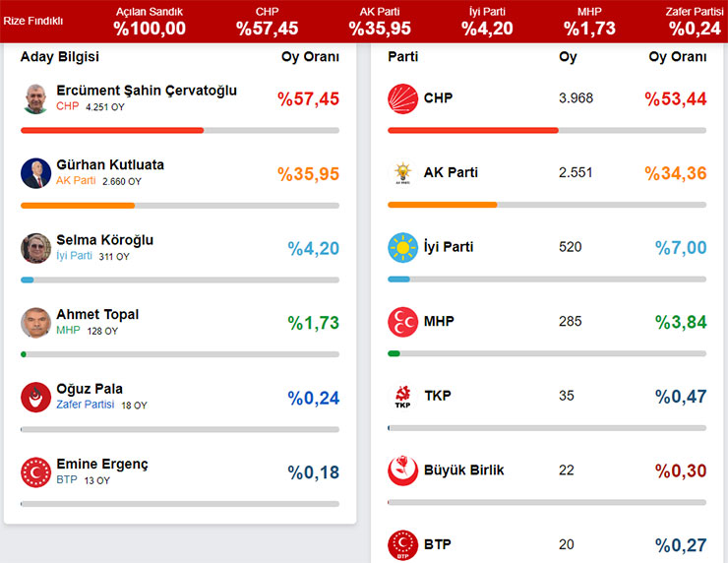Click the TKP party logo
The height and width of the screenshot is (563, 728).
tap(402, 397)
